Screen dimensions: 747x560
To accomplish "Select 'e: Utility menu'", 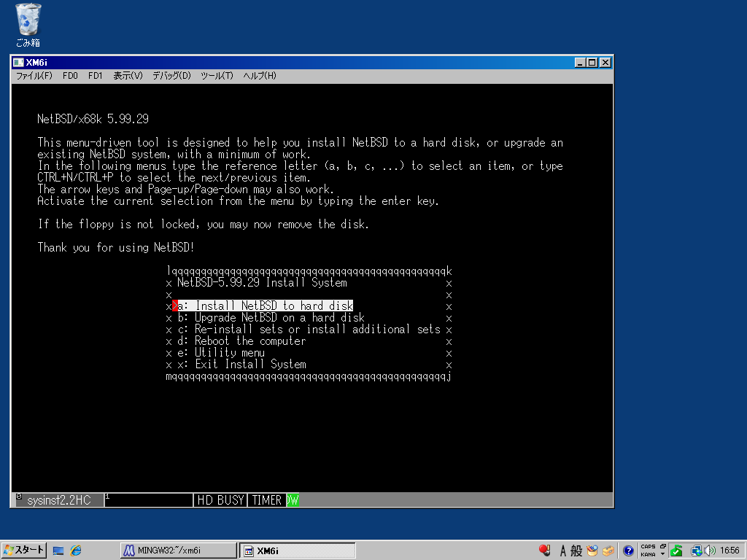I will (x=221, y=352).
